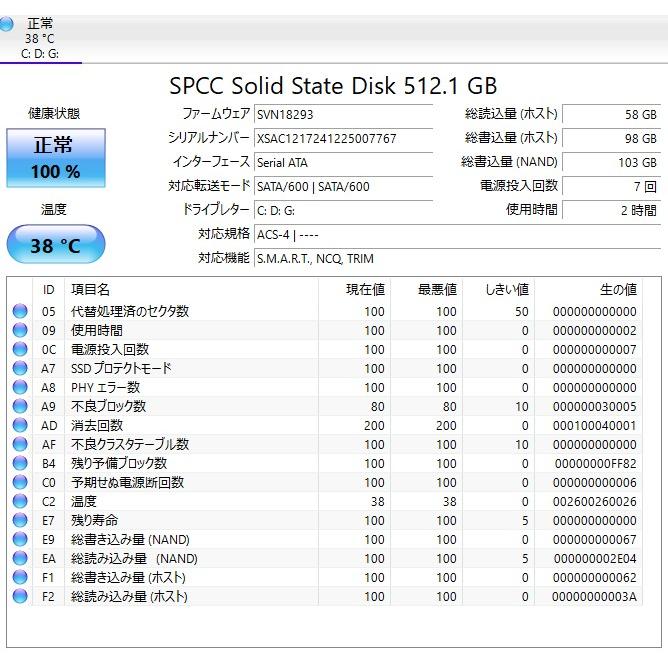Click the total host writes value 98 GB
Viewport: 668px width, 668px height.
(612, 138)
